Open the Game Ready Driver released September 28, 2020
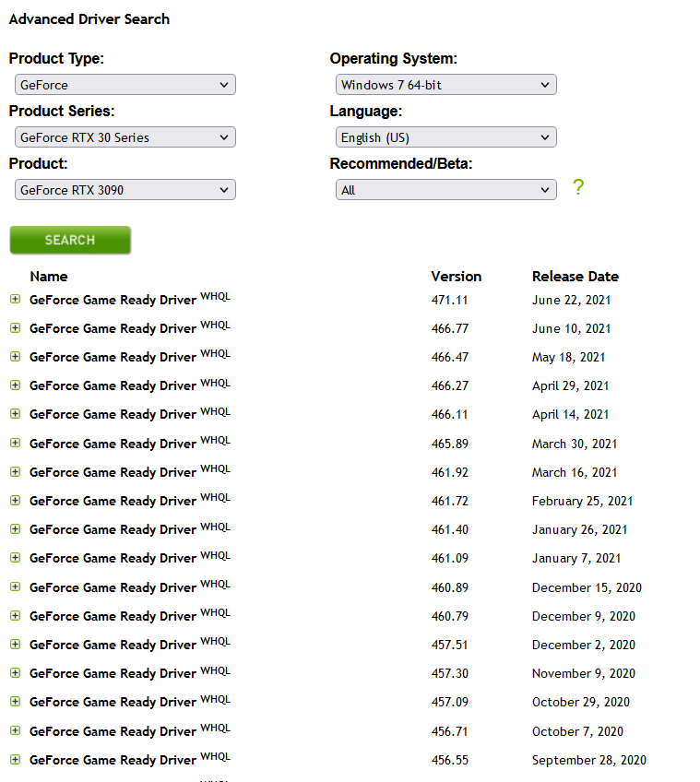Viewport: 700px width, 782px height. (x=113, y=760)
